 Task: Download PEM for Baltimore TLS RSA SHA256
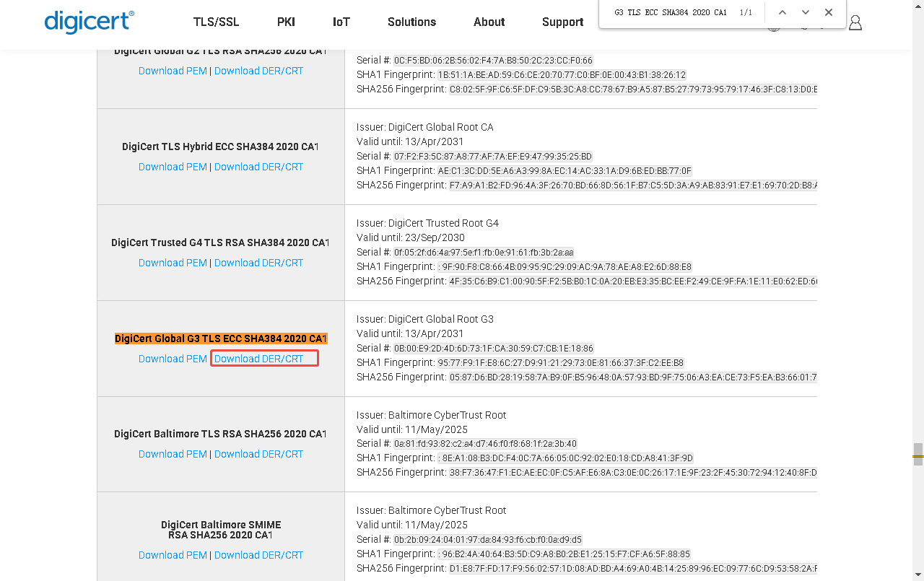pos(173,454)
